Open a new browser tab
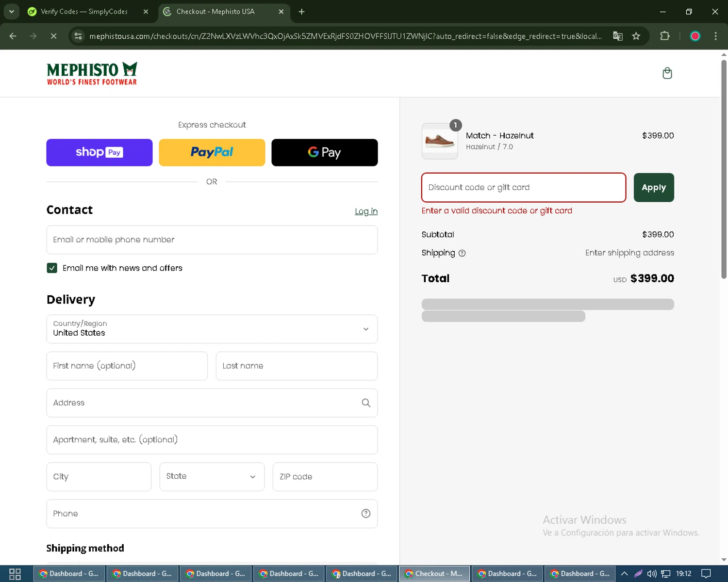The image size is (728, 582). 302,12
